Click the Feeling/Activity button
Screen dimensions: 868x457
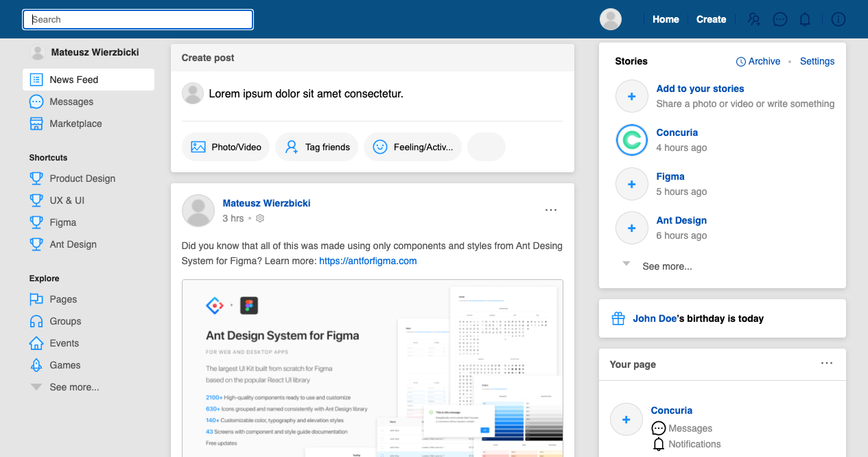coord(412,147)
